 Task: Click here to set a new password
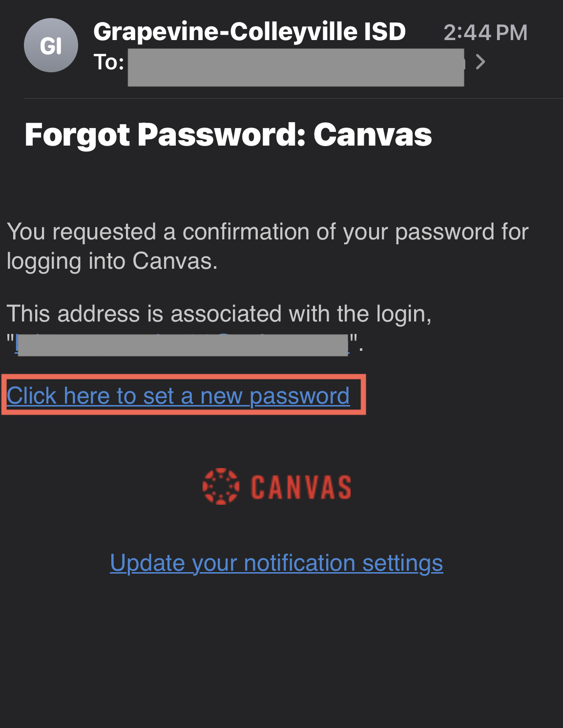coord(178,396)
